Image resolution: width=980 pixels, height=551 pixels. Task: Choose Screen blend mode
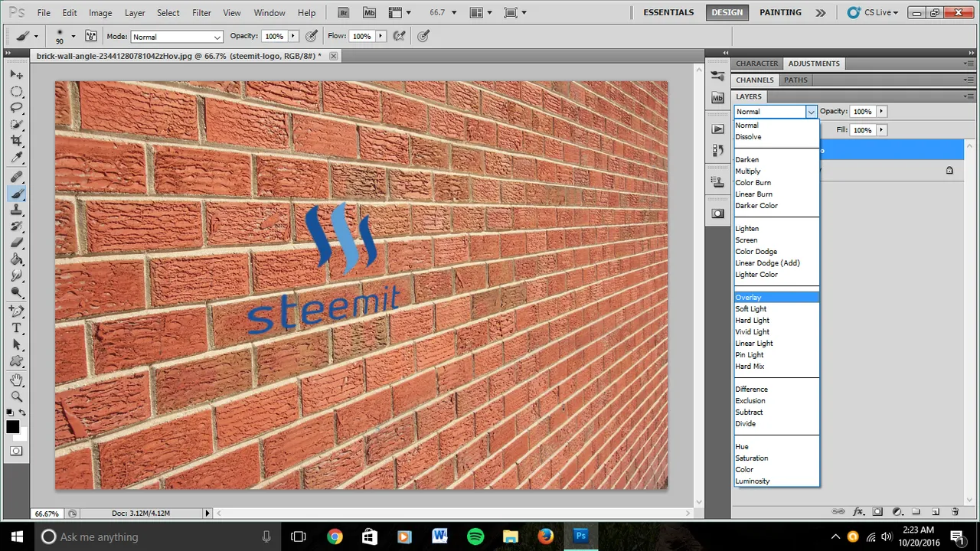click(x=776, y=240)
